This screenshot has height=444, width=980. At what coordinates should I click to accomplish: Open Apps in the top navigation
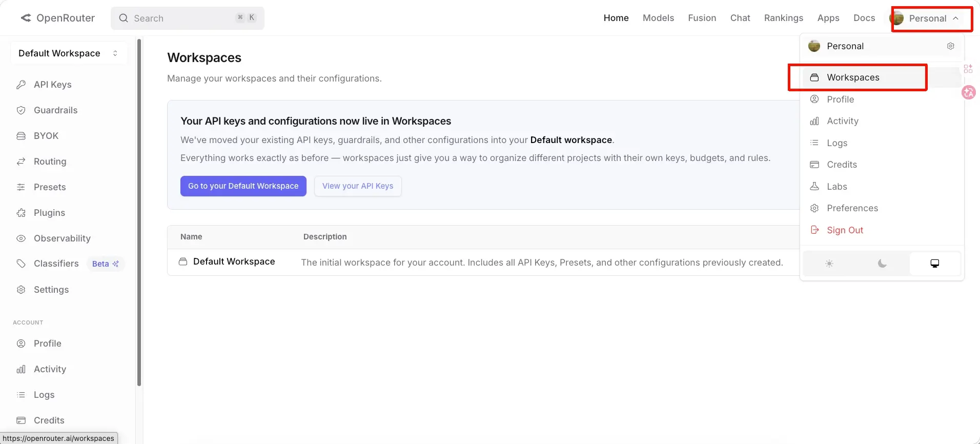click(x=828, y=18)
